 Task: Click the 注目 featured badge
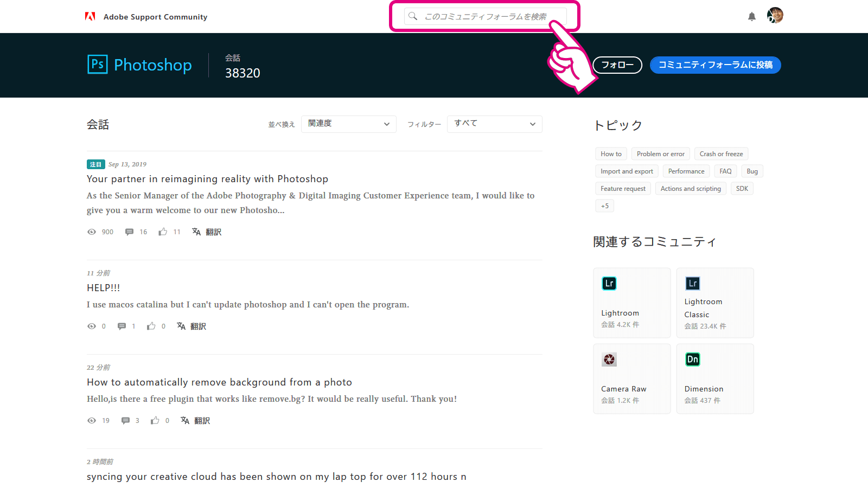[x=96, y=164]
